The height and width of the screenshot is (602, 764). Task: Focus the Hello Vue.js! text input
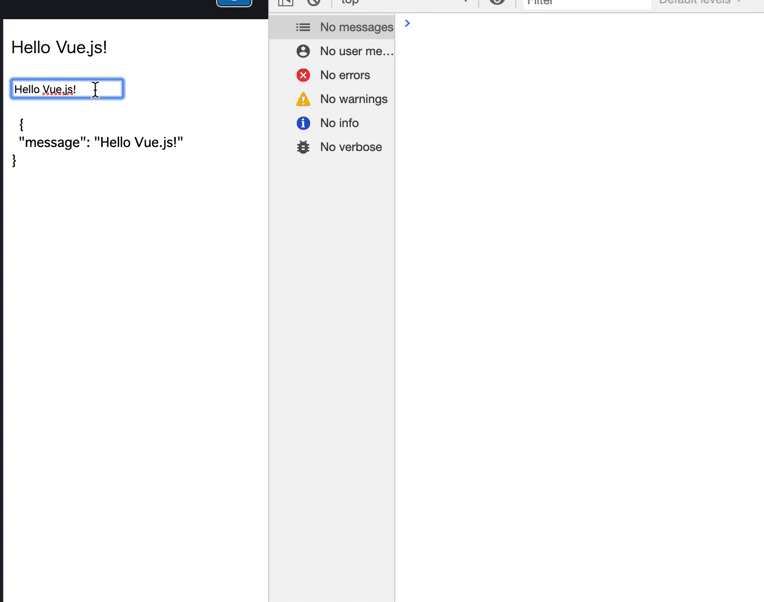click(67, 89)
